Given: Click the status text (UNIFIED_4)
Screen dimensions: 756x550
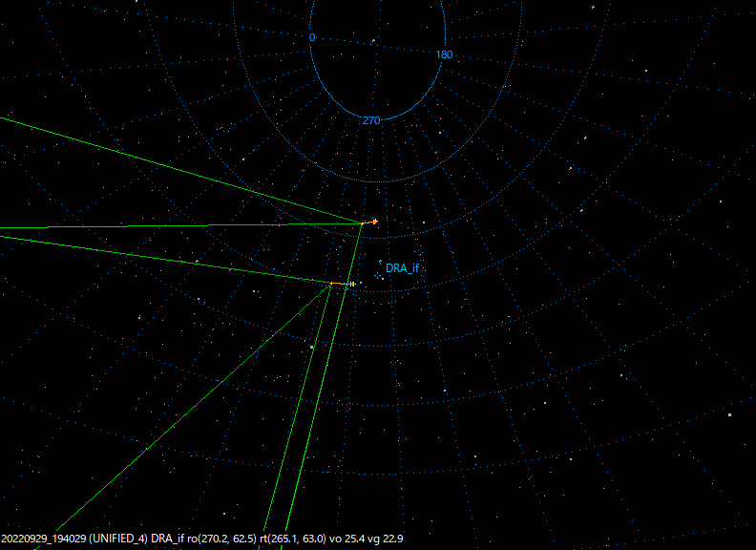Looking at the screenshot, I should click(x=118, y=539).
